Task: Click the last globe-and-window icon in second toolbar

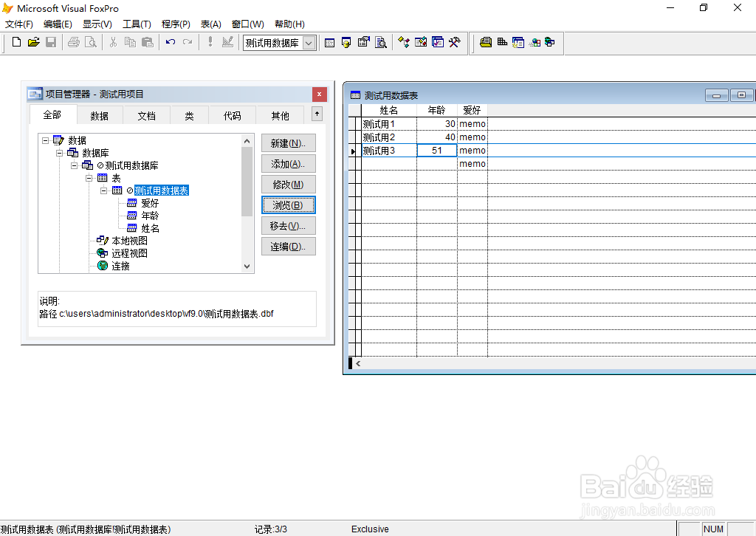Action: tap(549, 42)
